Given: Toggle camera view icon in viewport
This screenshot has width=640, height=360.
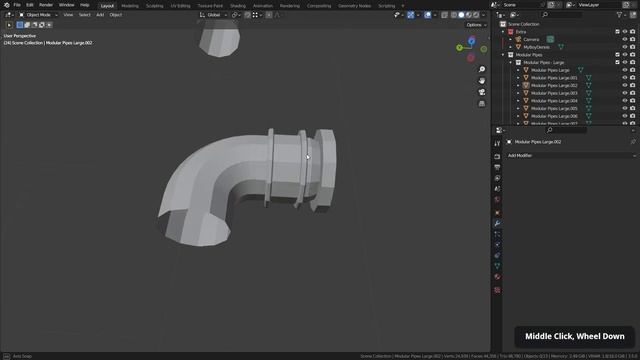Looking at the screenshot, I should coord(482,92).
